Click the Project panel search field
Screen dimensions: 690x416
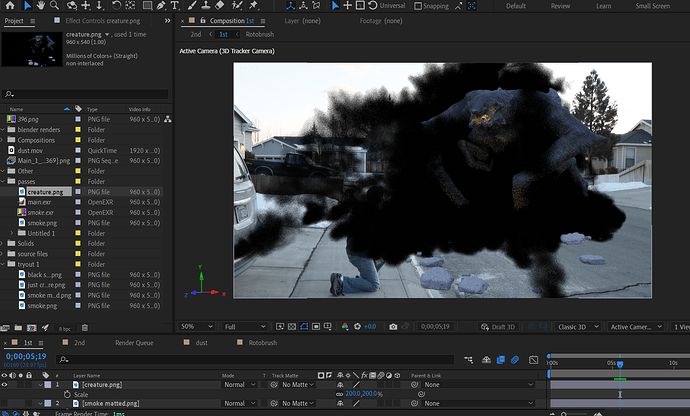pyautogui.click(x=86, y=94)
